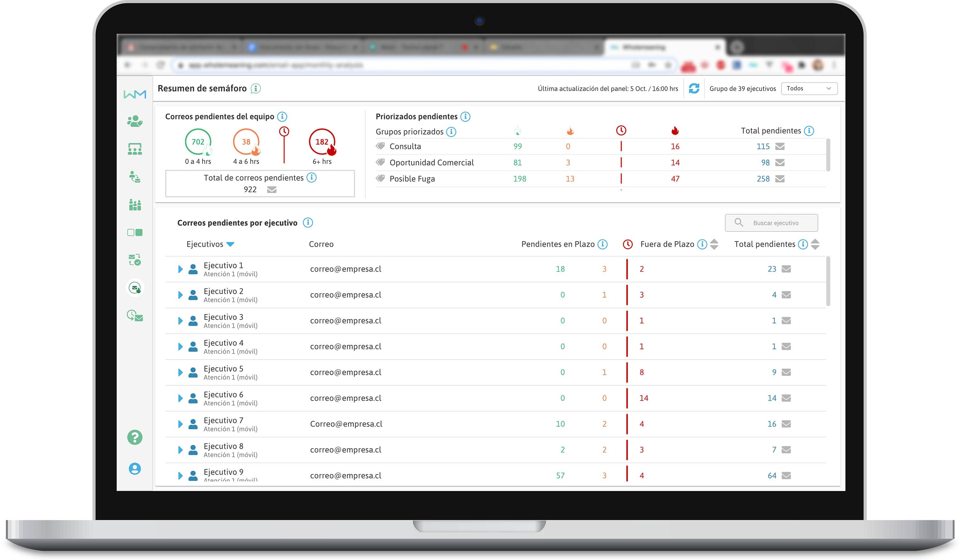Screen dimensions: 959x560
Task: Click mail icon in Posible Fuga row
Action: point(780,179)
